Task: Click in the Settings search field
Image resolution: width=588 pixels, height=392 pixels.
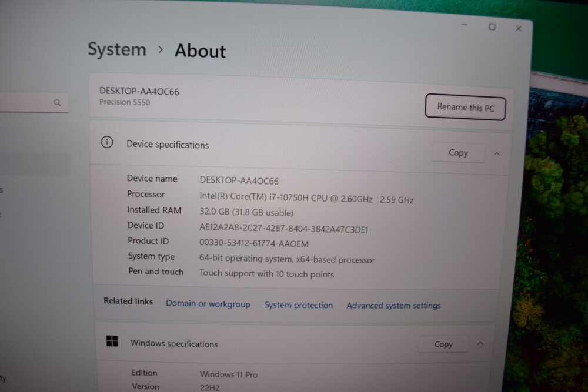Action: (34, 102)
